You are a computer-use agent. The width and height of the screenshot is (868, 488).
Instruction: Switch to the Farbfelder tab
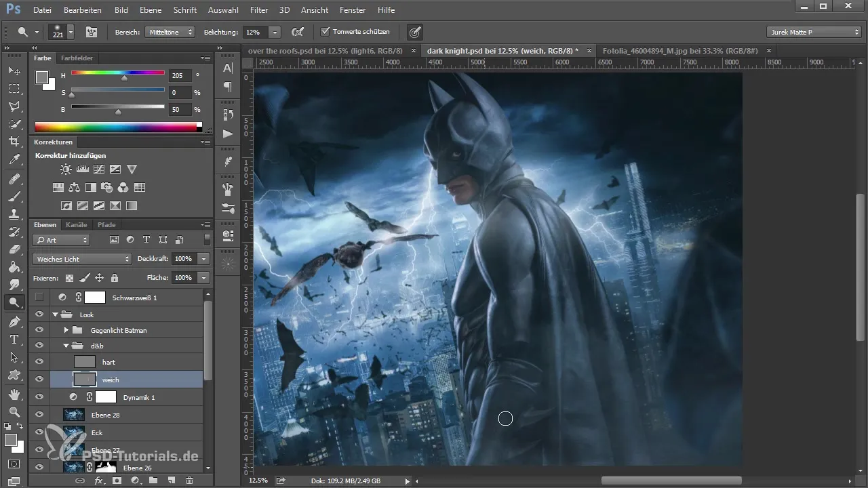[x=77, y=58]
